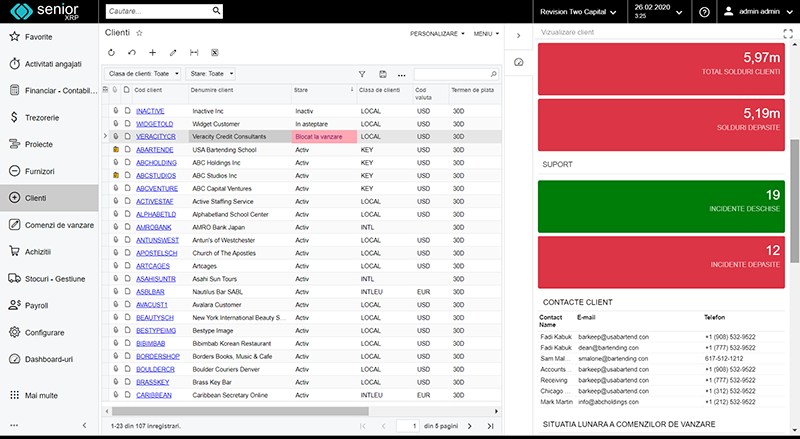Viewport: 800px width, 439px height.
Task: Open Favorite in sidebar
Action: tap(49, 37)
